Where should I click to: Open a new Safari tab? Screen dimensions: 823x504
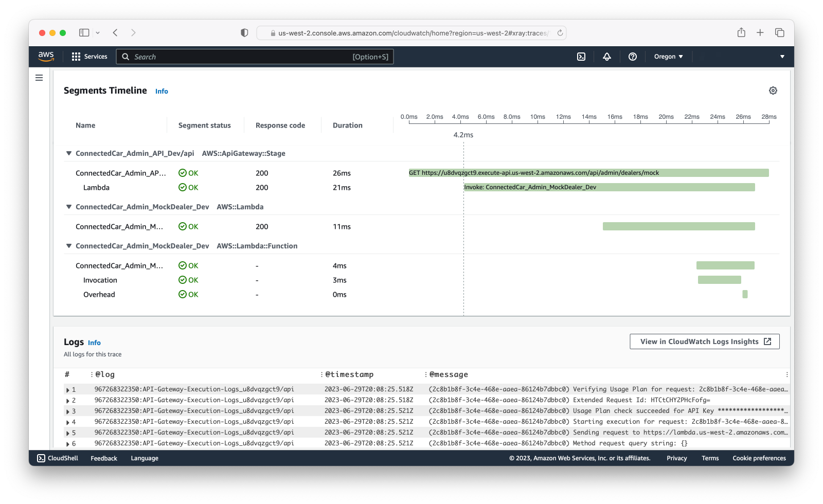click(x=760, y=32)
